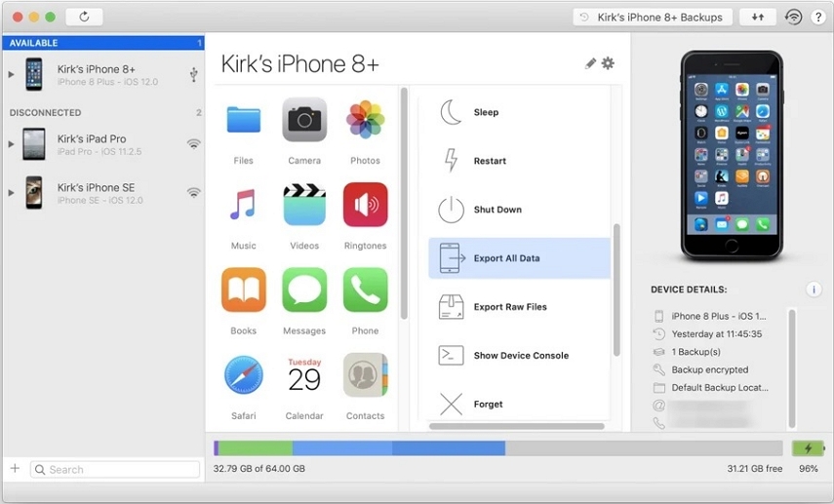Click the pencil edit name icon
This screenshot has height=504, width=834.
point(590,63)
